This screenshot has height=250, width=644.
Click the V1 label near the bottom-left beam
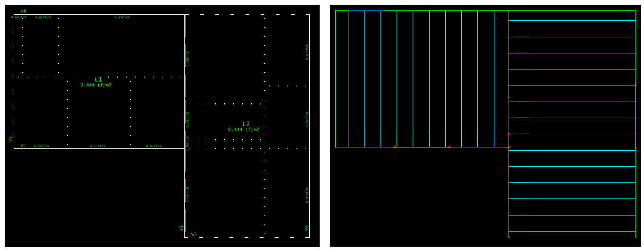[x=23, y=145]
